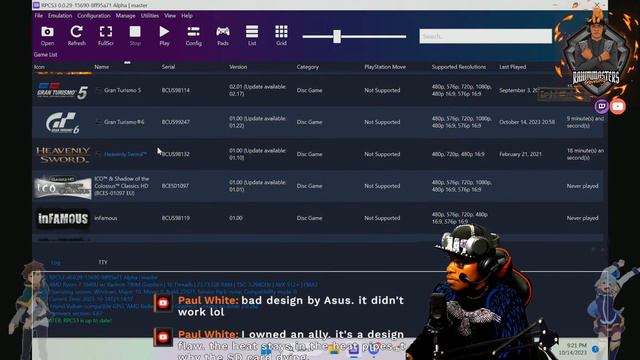Image resolution: width=640 pixels, height=360 pixels.
Task: Open the Pads controller settings icon
Action: pos(223,36)
